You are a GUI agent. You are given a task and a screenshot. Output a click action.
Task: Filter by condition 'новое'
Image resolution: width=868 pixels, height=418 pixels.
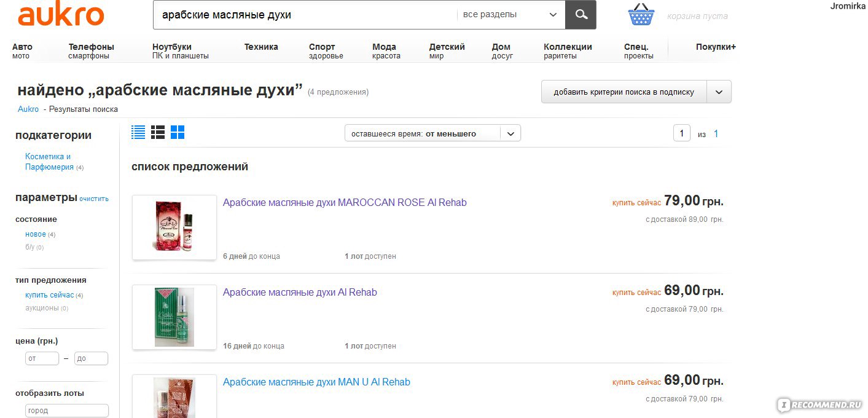[x=36, y=234]
